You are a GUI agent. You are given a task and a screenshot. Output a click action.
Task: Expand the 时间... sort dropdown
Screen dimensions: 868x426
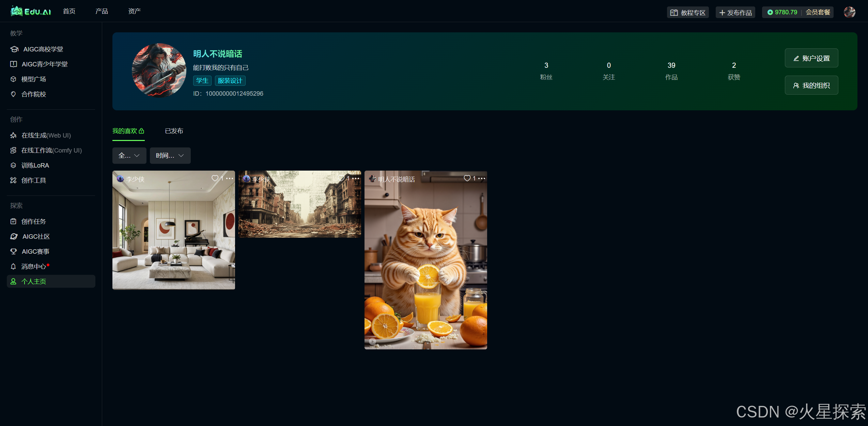(x=170, y=156)
